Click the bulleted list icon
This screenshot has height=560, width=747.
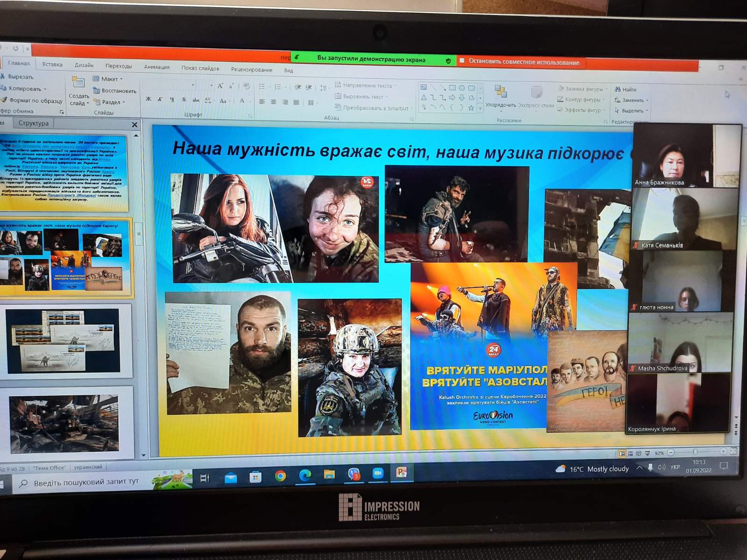(x=262, y=87)
